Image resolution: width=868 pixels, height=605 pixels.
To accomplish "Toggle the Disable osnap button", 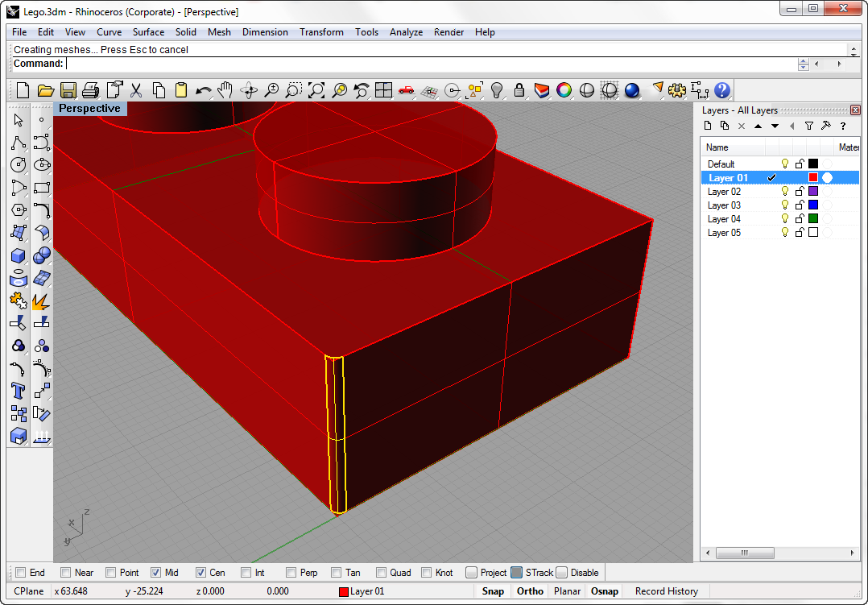I will point(562,572).
